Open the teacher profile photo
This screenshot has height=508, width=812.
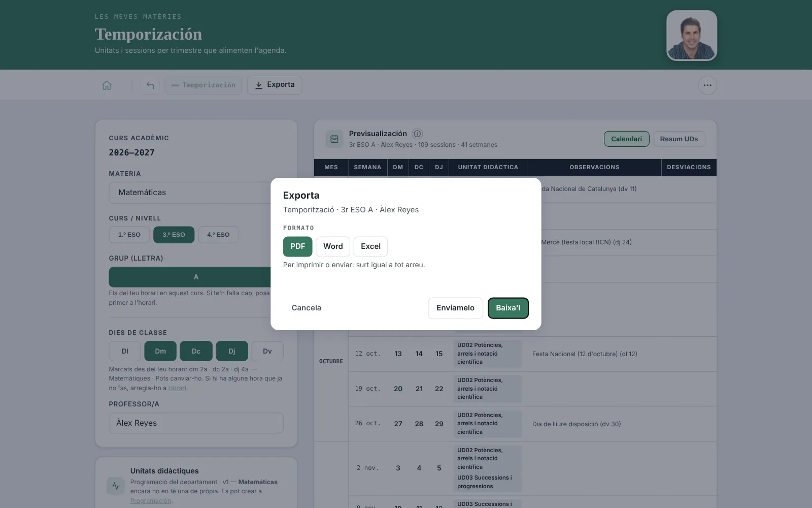click(x=692, y=36)
